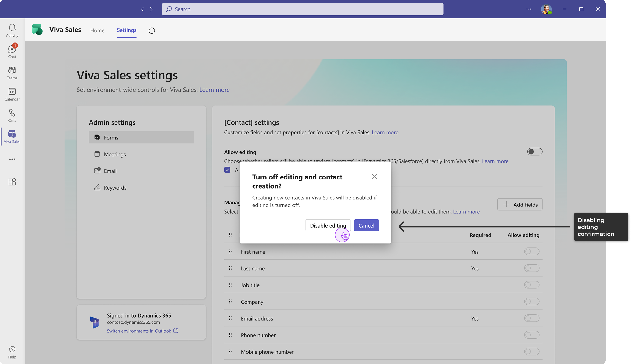Open the Teams icon in sidebar

click(12, 73)
